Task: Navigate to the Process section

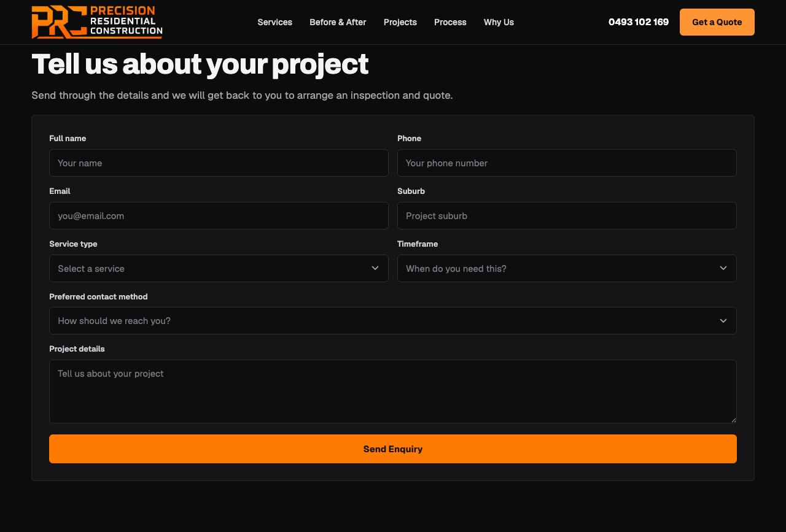Action: [450, 22]
